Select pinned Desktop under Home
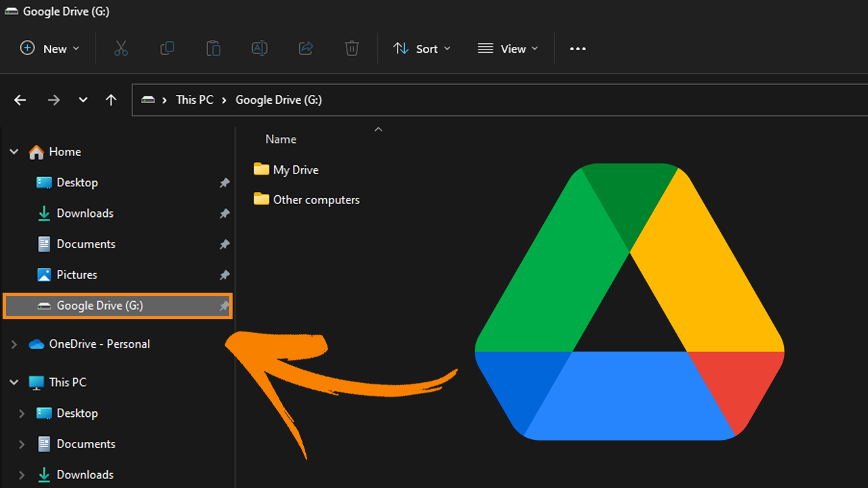This screenshot has width=868, height=488. pos(77,182)
